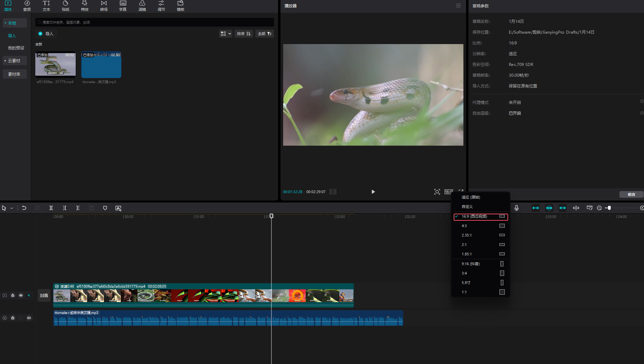Choose 适应 (原始) ratio option
Image resolution: width=644 pixels, height=364 pixels.
coord(481,197)
